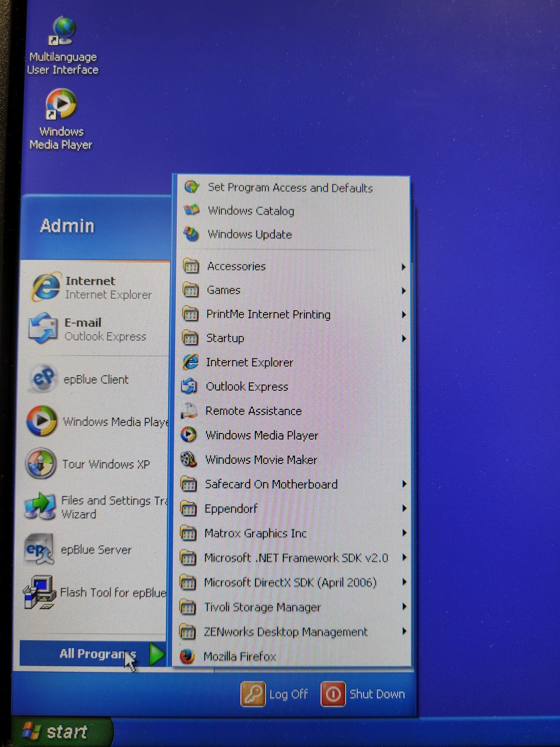The width and height of the screenshot is (560, 747).
Task: Expand Microsoft .NET Framework SDK v2.0 arrow
Action: click(x=404, y=557)
